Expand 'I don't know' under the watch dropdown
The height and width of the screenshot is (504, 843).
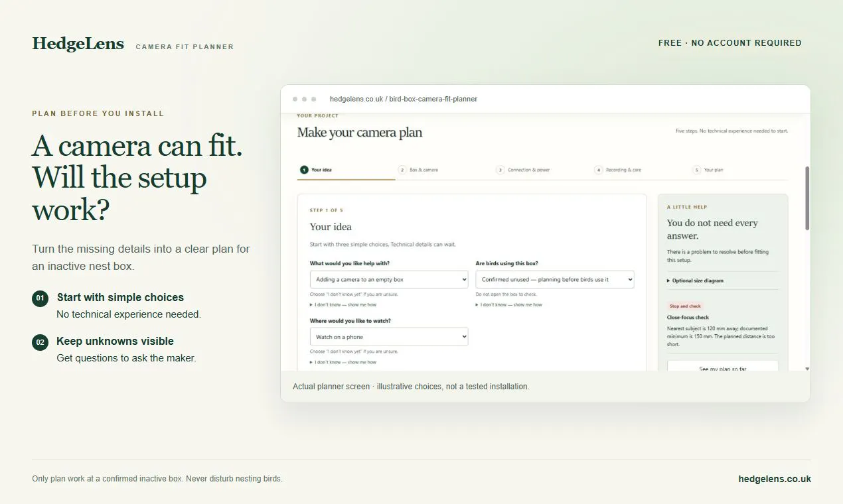[343, 362]
